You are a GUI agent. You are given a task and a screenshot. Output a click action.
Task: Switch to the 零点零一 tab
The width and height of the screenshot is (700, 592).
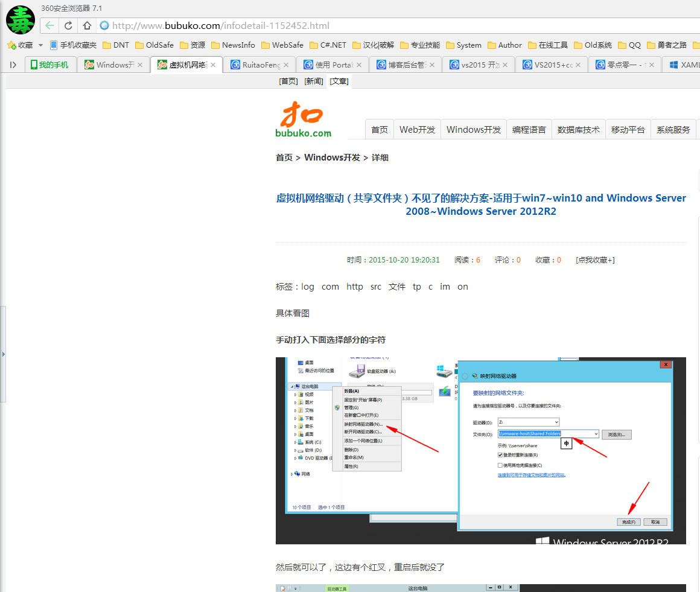point(625,65)
